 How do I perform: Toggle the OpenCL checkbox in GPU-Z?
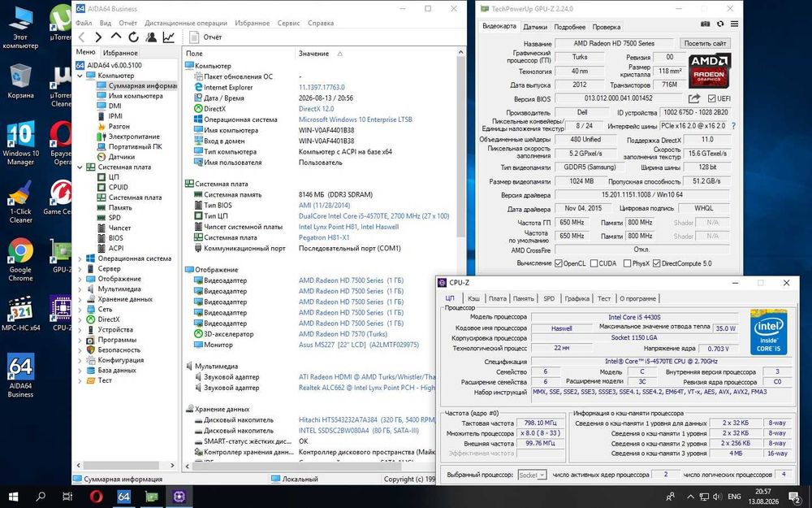(x=559, y=263)
